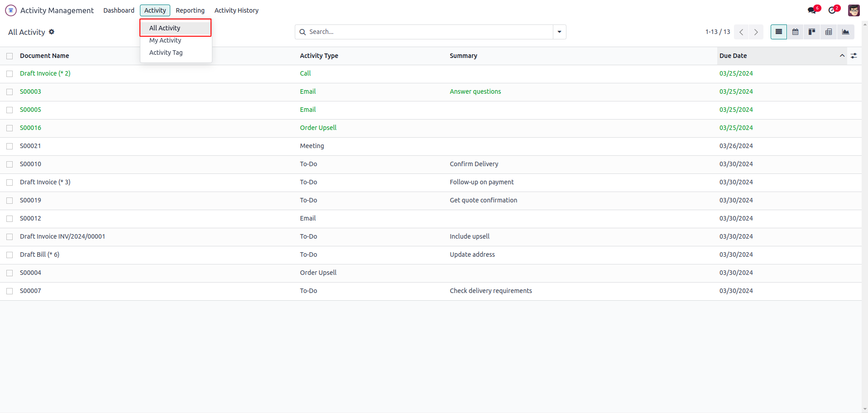868x413 pixels.
Task: Open the conversations messages icon
Action: 812,10
